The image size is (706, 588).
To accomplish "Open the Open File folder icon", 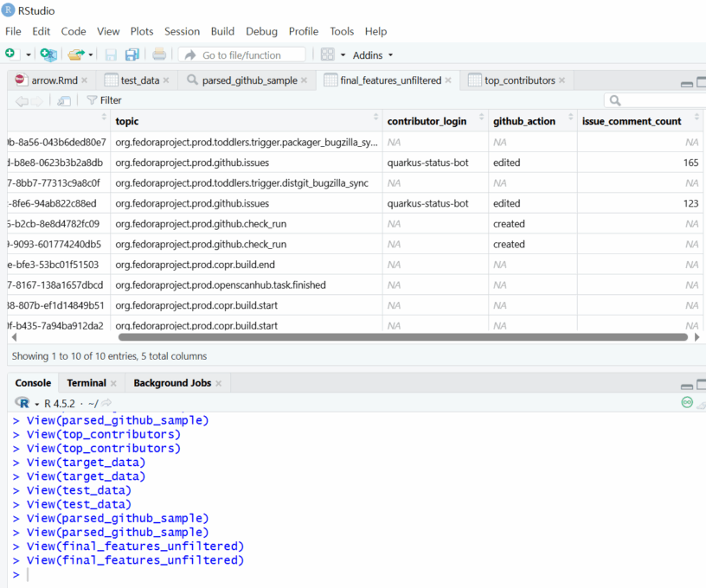I will (74, 54).
